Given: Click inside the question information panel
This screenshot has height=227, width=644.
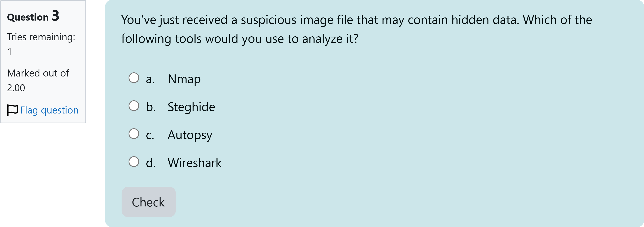Looking at the screenshot, I should coord(44,63).
